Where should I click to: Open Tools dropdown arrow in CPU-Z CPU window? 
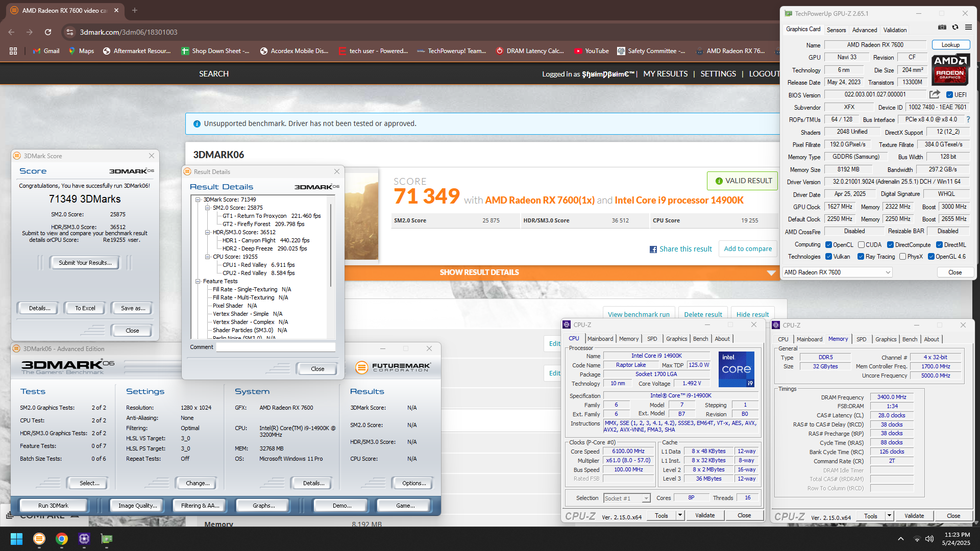[680, 516]
